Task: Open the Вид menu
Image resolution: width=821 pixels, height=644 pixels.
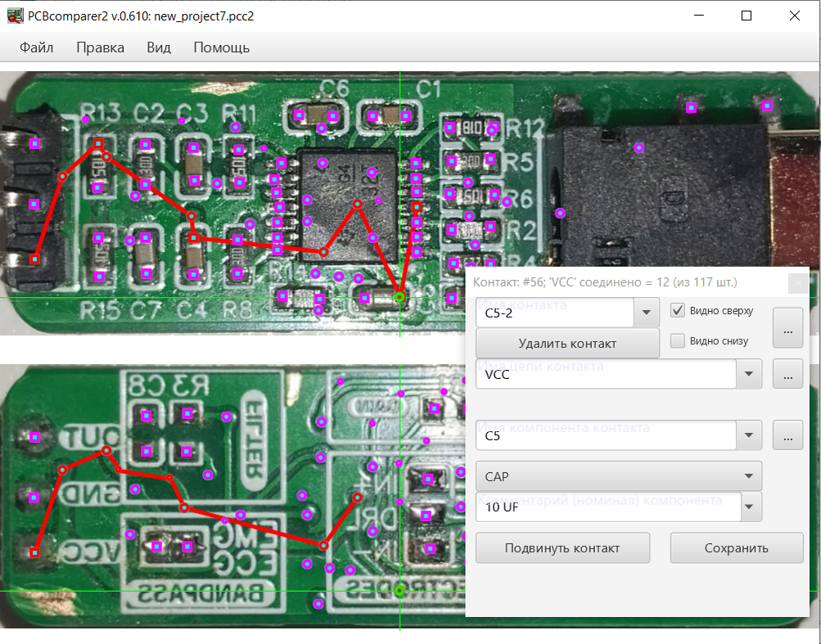Action: (159, 47)
